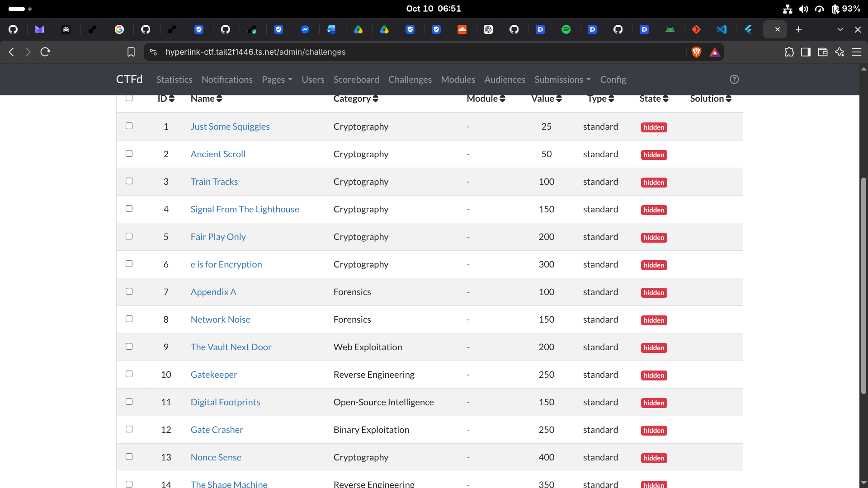Check the battery status indicator
The height and width of the screenshot is (488, 868).
coord(845,9)
